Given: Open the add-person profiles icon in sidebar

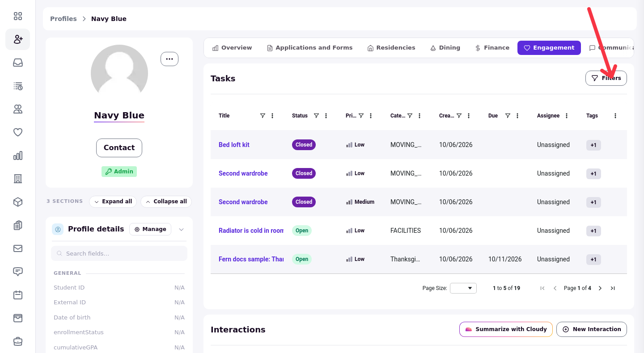Looking at the screenshot, I should coord(18,39).
